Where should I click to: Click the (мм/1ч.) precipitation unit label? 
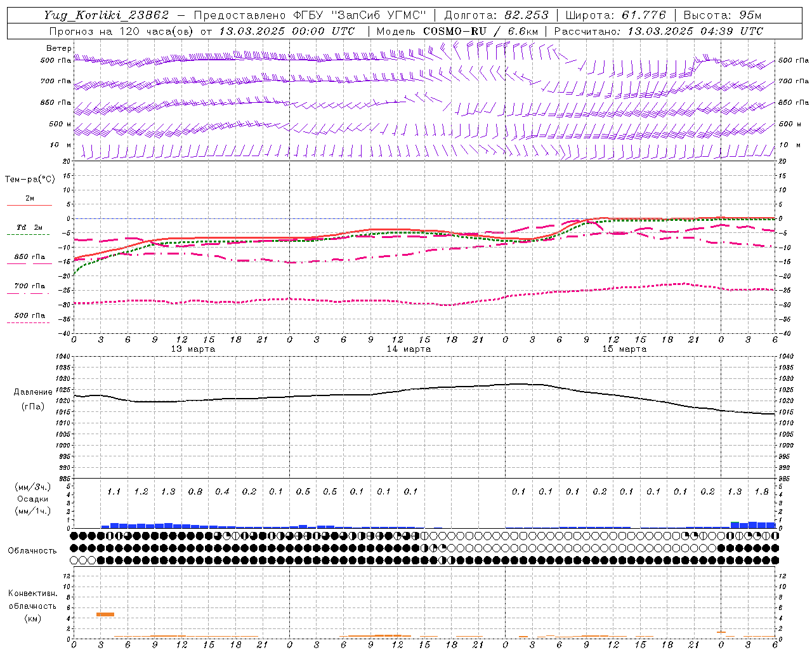coord(33,511)
